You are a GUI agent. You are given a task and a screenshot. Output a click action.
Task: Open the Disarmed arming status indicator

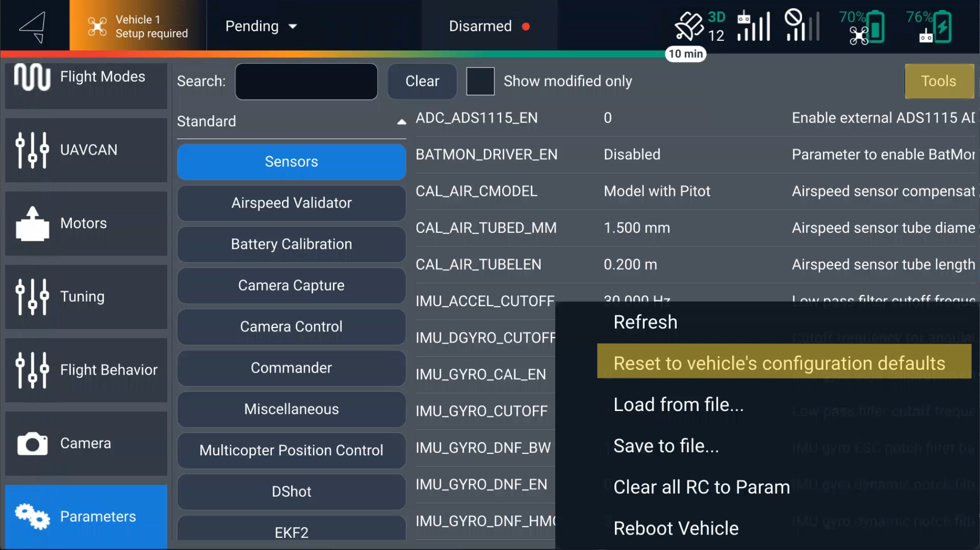pyautogui.click(x=489, y=26)
